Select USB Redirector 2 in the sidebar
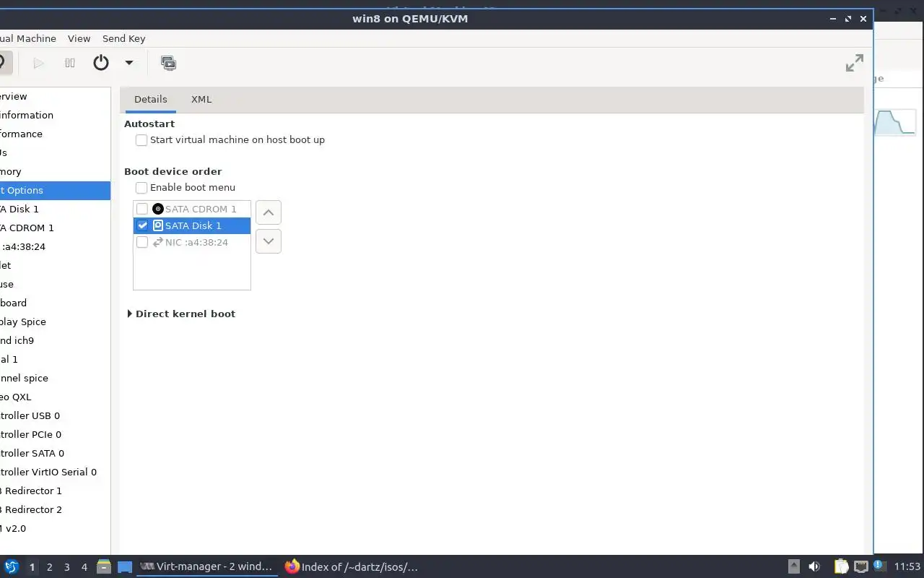This screenshot has height=578, width=924. (x=55, y=509)
